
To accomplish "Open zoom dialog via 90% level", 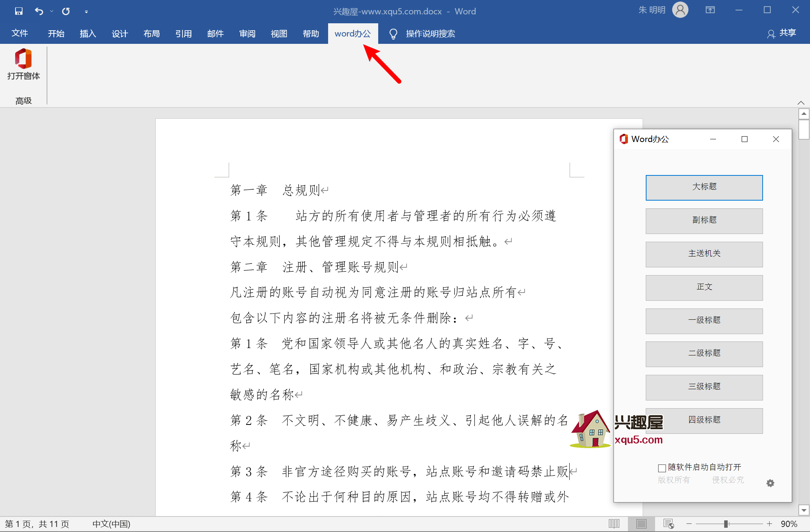I will (x=789, y=524).
